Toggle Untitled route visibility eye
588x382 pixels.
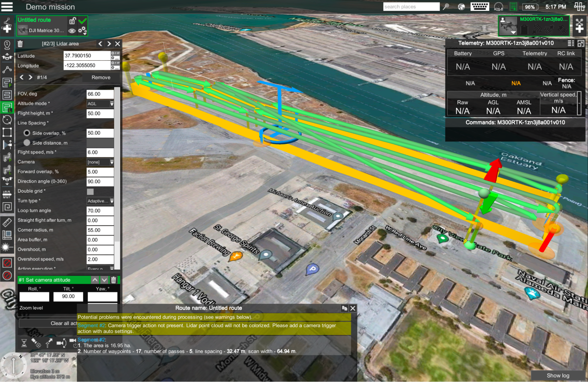click(x=72, y=31)
